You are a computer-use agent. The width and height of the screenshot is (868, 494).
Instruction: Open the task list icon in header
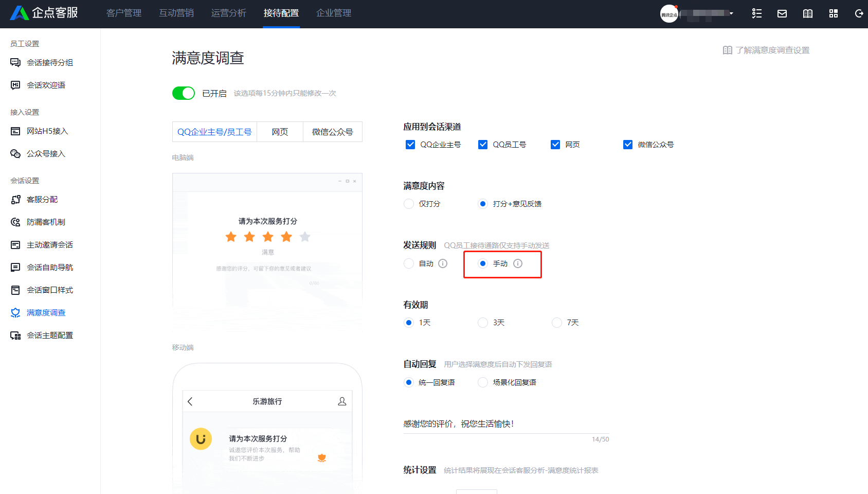(756, 13)
